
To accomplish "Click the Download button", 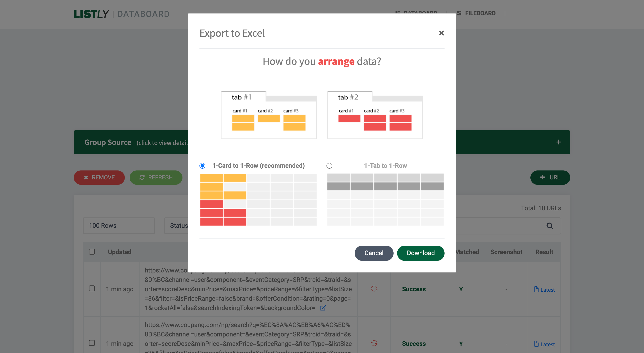I will pyautogui.click(x=420, y=253).
